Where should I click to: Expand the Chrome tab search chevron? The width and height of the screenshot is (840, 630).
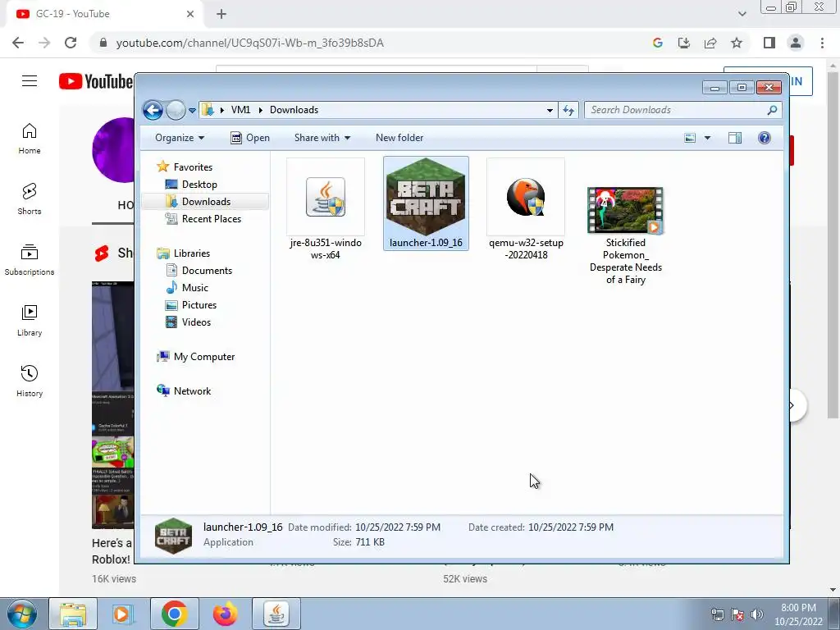tap(742, 14)
